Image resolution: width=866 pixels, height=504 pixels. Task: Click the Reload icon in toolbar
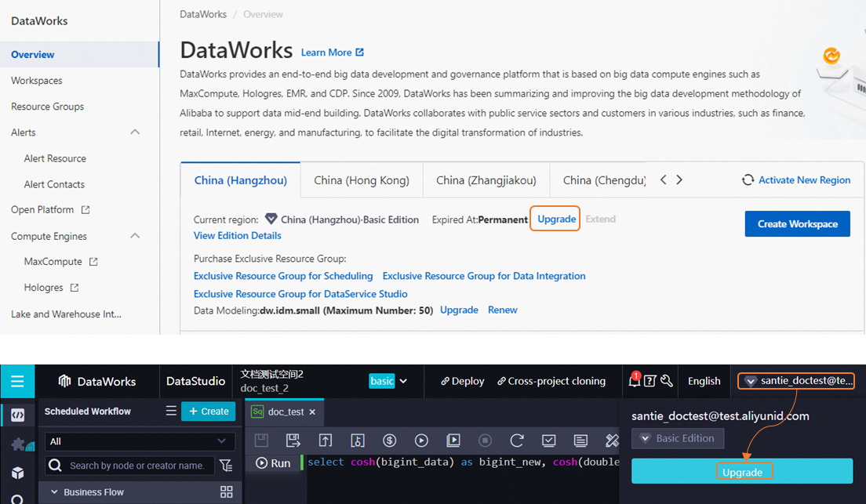[x=517, y=440]
